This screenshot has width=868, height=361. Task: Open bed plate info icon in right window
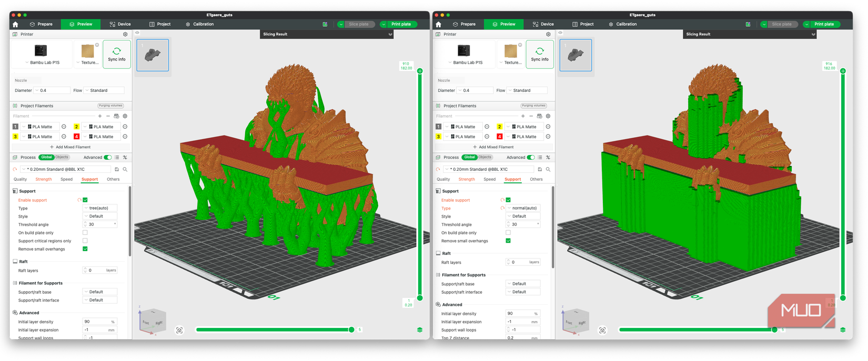tap(520, 45)
